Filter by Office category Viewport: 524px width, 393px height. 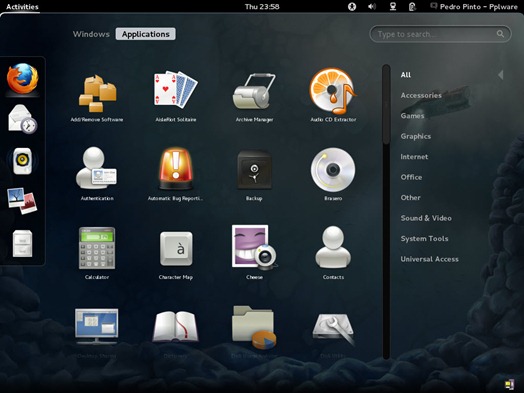411,177
